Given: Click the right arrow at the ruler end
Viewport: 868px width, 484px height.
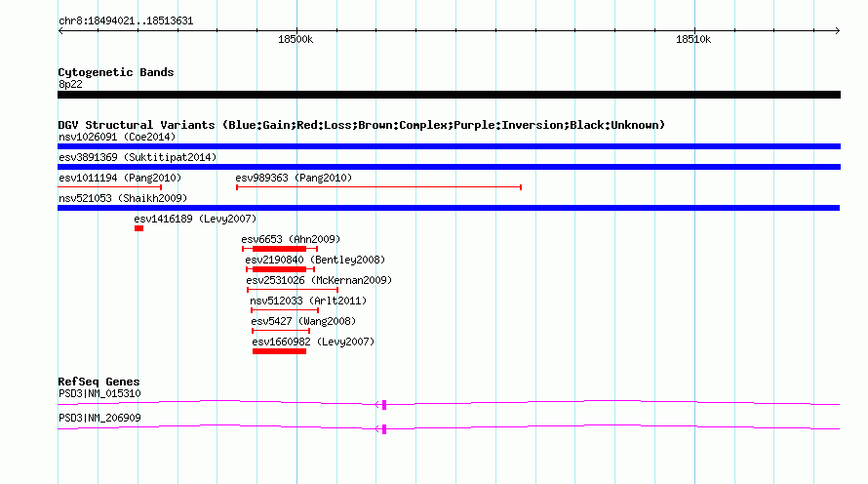Looking at the screenshot, I should point(837,31).
